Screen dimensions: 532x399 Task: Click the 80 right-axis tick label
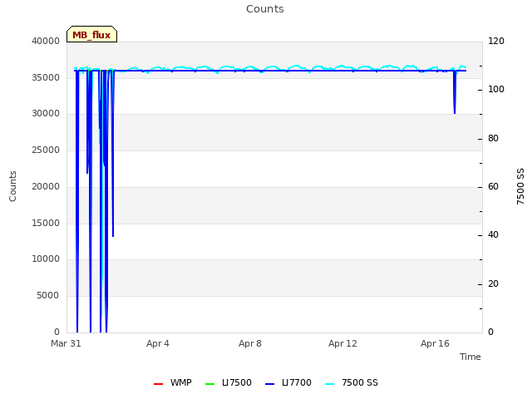493,139
